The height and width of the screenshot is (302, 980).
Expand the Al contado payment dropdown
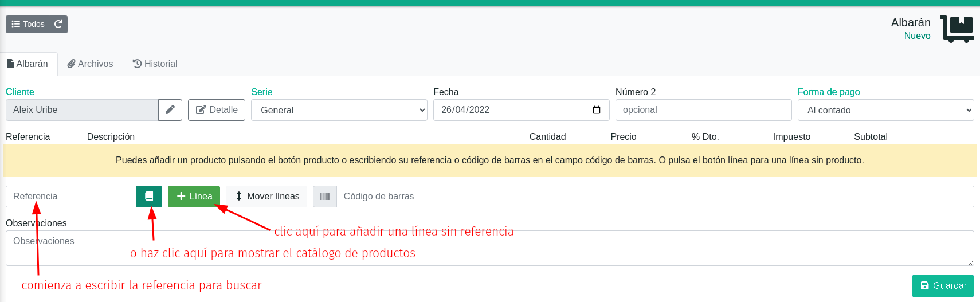click(x=886, y=110)
